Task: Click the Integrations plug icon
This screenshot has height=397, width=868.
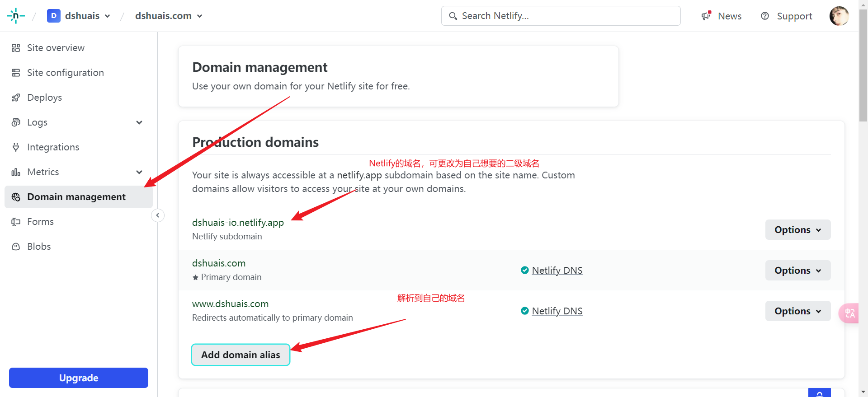Action: pos(16,147)
